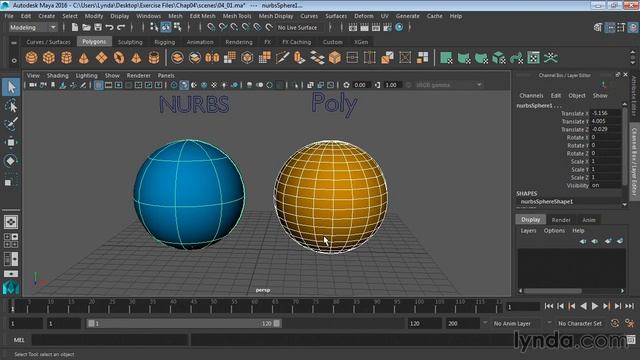This screenshot has width=640, height=360.
Task: Open Layers menu in Layer Editor
Action: [528, 231]
